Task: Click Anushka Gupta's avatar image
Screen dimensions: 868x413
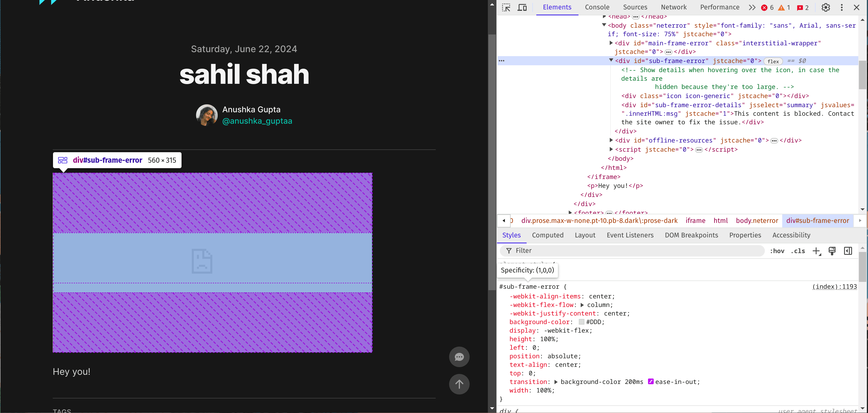Action: 207,115
